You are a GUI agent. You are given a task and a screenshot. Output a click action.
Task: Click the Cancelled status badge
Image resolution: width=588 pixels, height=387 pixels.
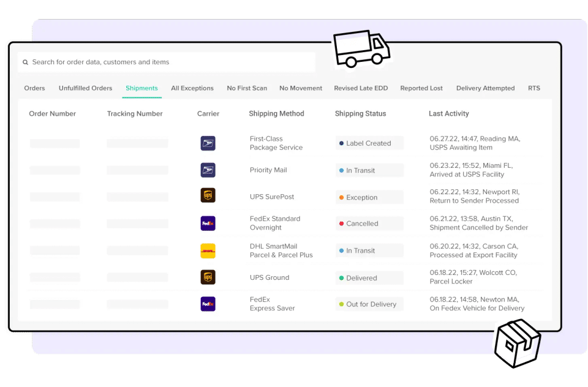coord(369,224)
